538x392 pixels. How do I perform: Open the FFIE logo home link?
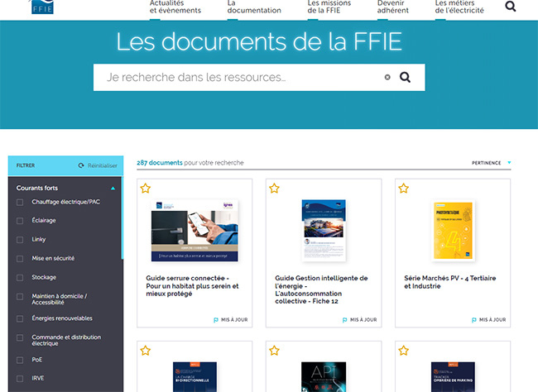pyautogui.click(x=41, y=7)
